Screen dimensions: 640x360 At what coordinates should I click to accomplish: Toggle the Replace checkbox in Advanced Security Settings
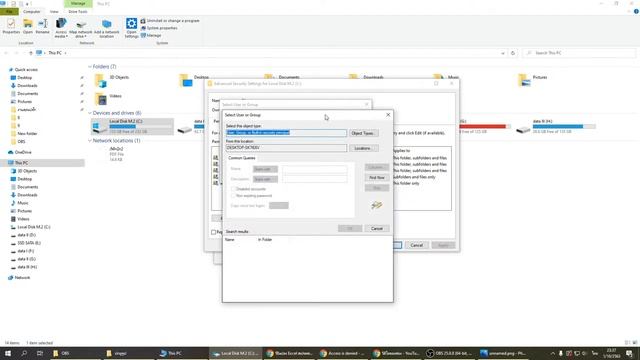click(x=213, y=232)
